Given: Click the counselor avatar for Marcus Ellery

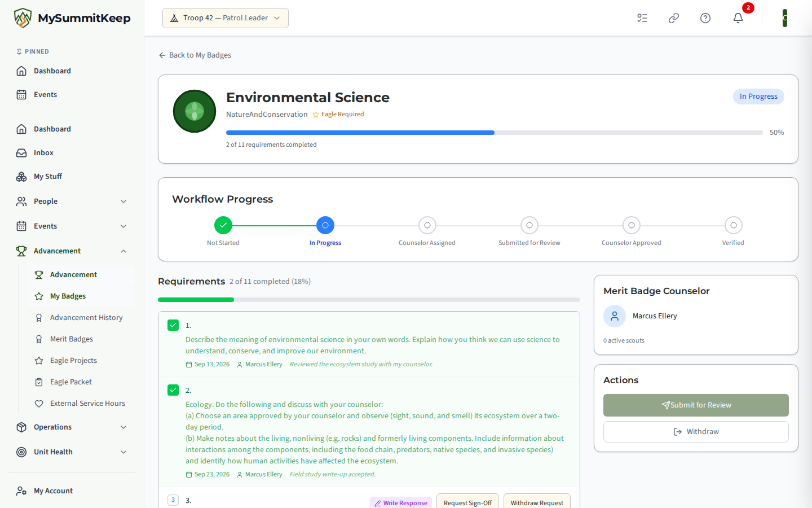Looking at the screenshot, I should point(615,316).
